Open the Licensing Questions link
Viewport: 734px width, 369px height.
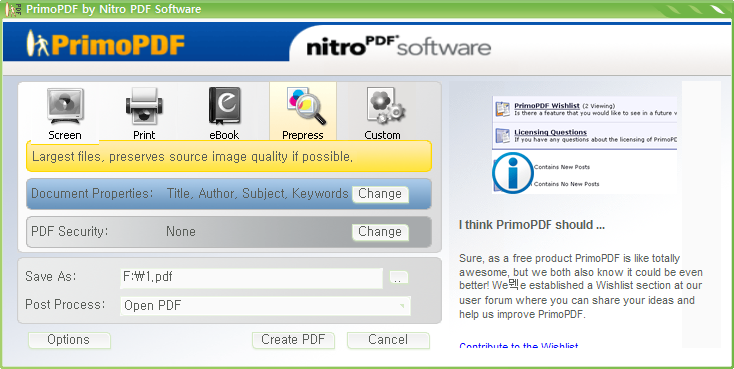click(x=550, y=132)
